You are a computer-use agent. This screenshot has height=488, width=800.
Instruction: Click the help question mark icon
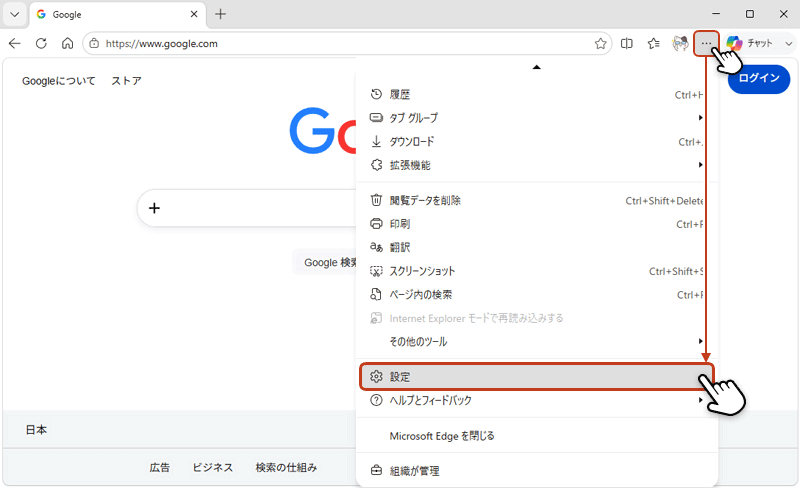[376, 400]
